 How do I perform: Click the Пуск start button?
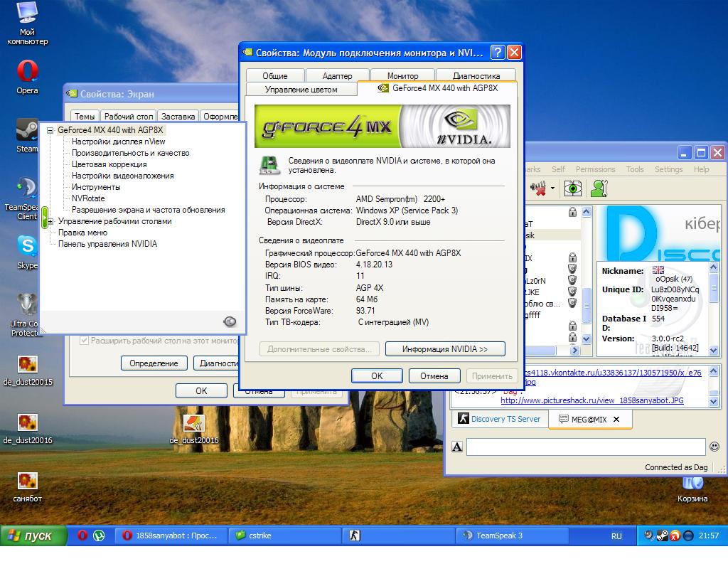[x=34, y=536]
